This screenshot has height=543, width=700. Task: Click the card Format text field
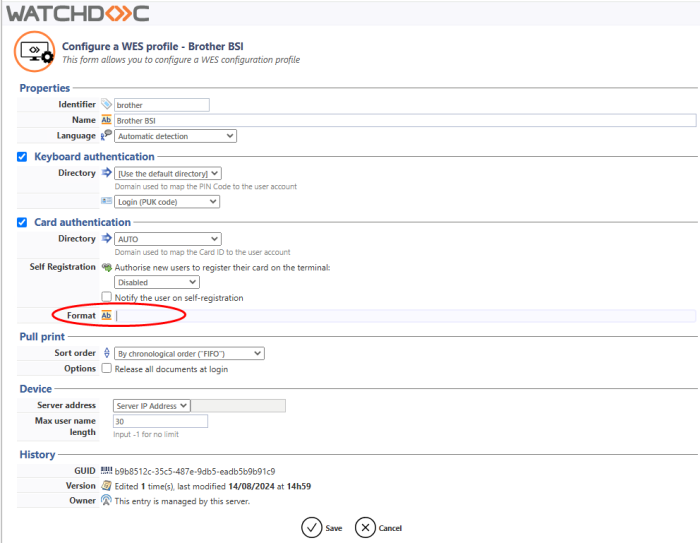pos(400,316)
